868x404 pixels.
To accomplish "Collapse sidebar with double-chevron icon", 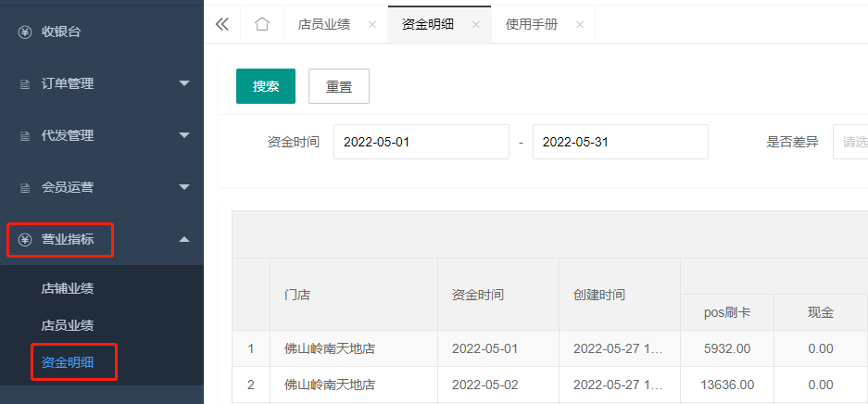I will pyautogui.click(x=222, y=24).
